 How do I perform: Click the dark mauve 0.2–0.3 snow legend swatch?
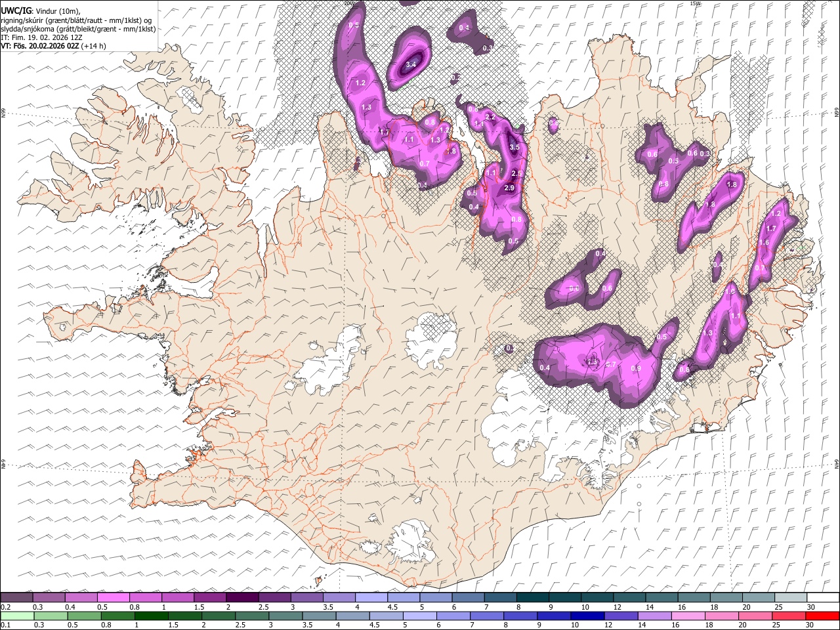(17, 597)
